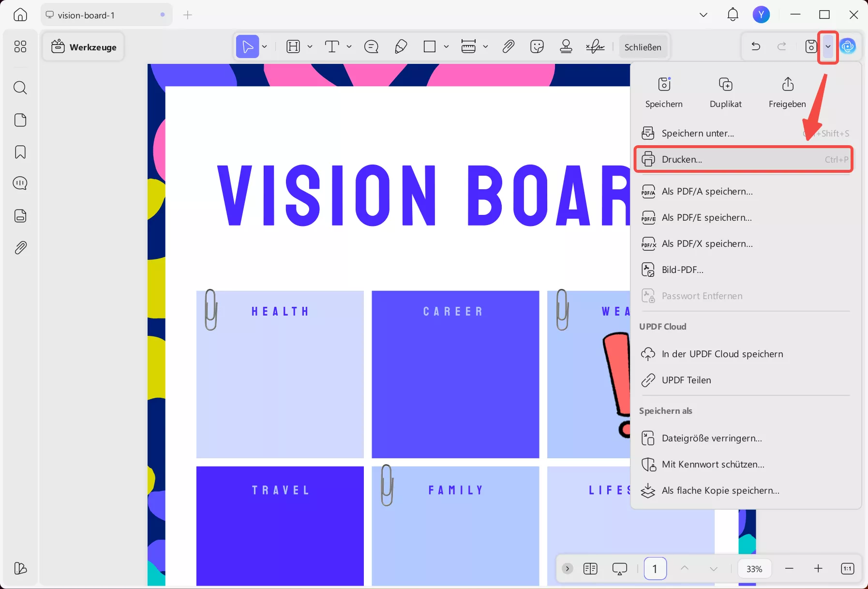Open the signature tool
Screen dimensions: 868x589
[595, 46]
